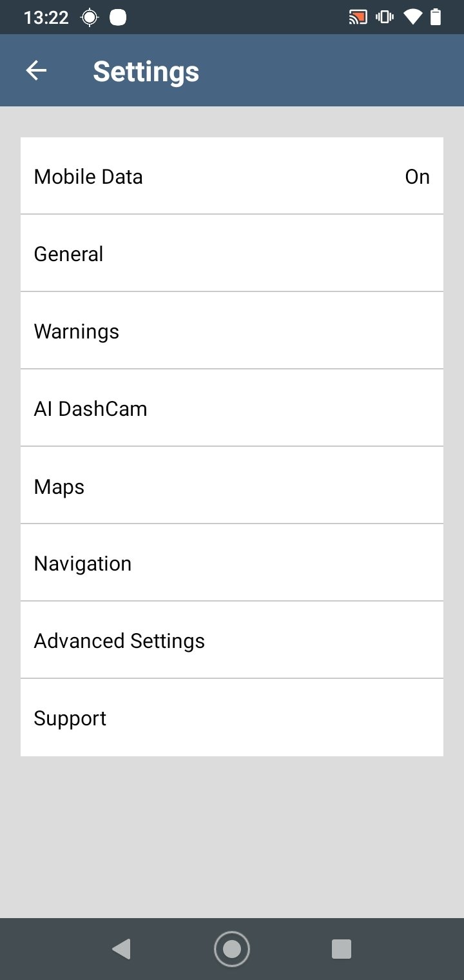464x980 pixels.
Task: Tap the On value for Mobile Data
Action: click(417, 177)
